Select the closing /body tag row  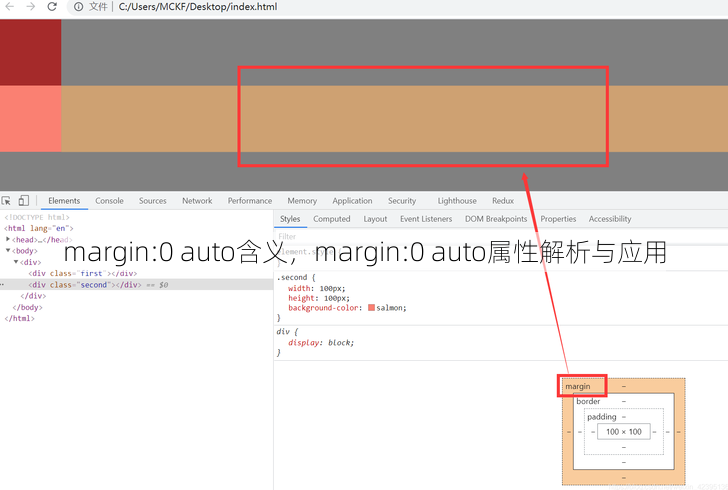pos(27,307)
